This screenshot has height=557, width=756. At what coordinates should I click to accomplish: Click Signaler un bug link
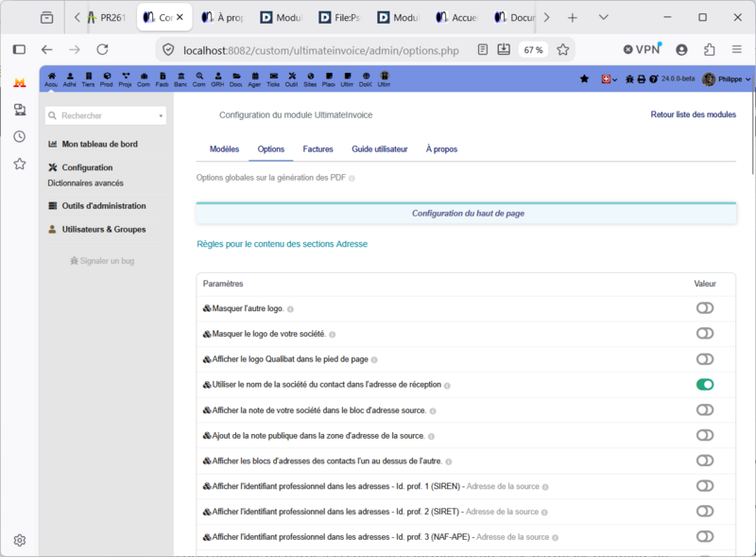point(102,261)
